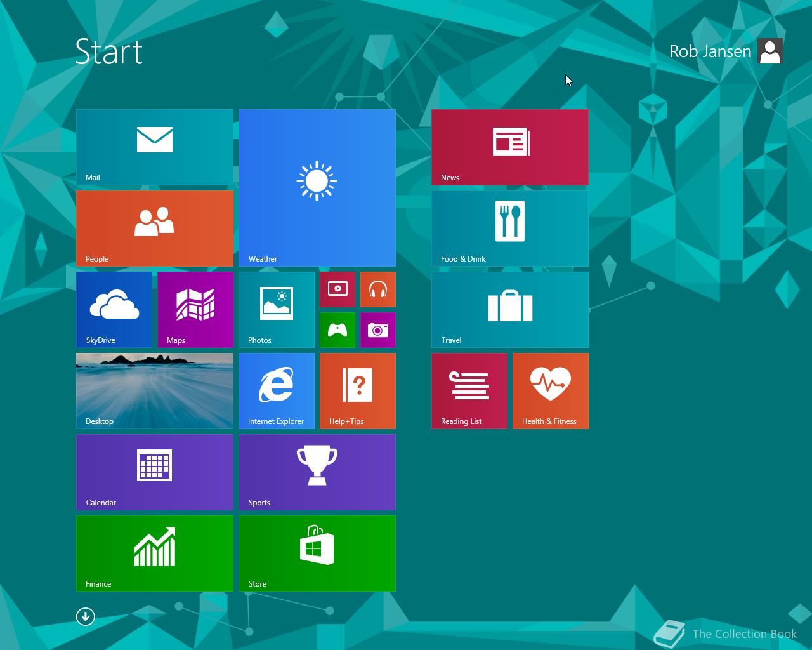Open the Weather tile
The width and height of the screenshot is (812, 650).
coord(317,188)
